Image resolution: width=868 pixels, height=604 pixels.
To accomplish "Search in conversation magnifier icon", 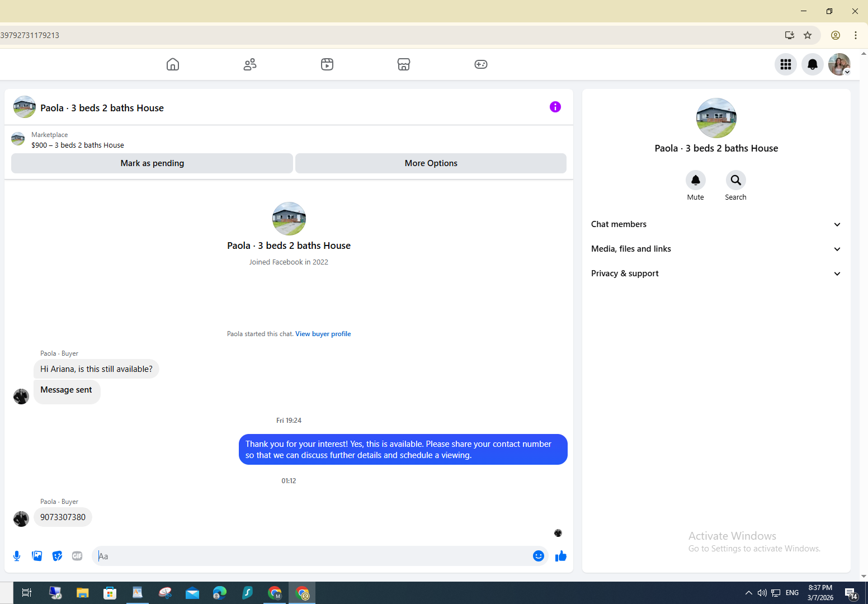I will point(736,180).
